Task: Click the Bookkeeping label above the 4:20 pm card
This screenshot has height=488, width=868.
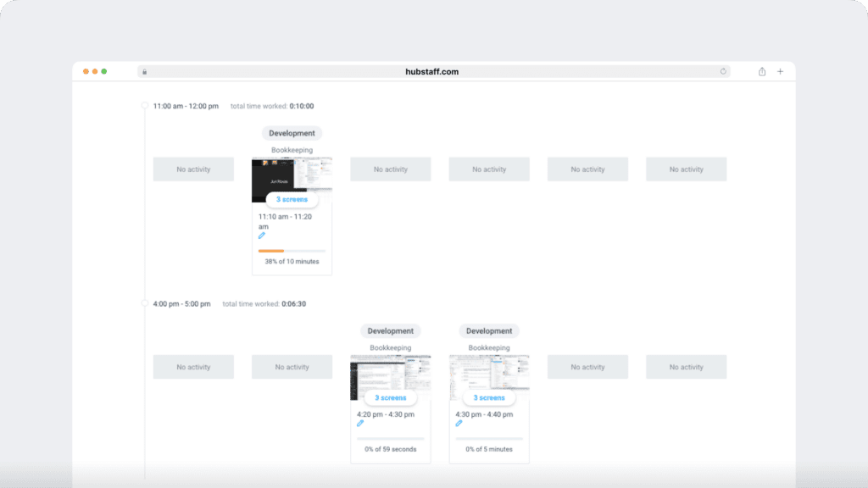Action: click(390, 347)
